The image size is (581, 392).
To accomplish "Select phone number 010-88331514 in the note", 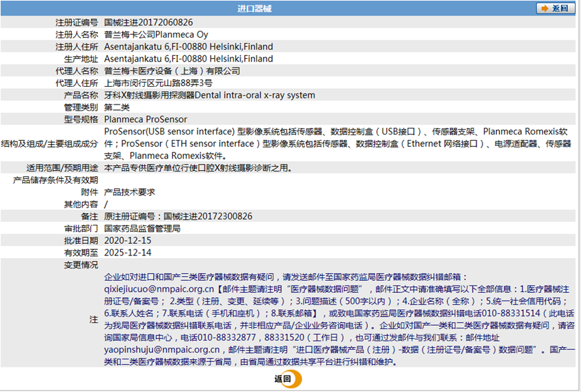I will 511,313.
